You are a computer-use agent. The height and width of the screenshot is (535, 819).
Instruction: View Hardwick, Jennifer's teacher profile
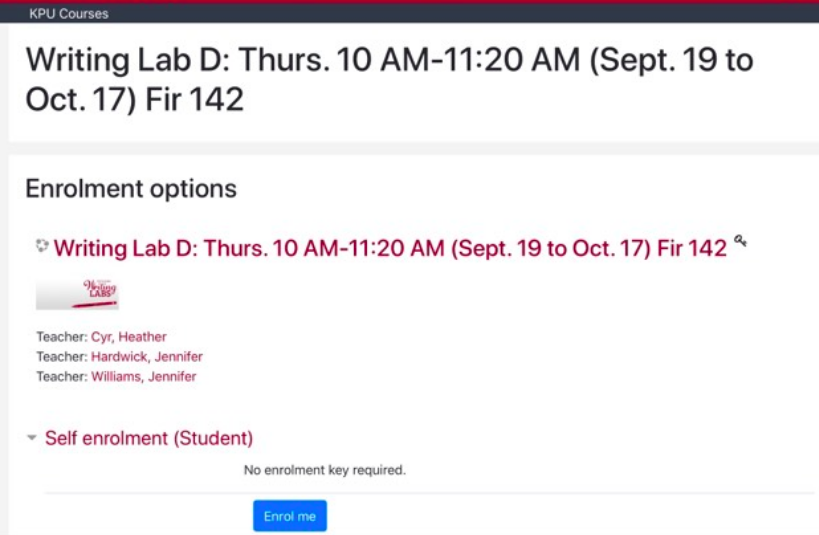(147, 357)
